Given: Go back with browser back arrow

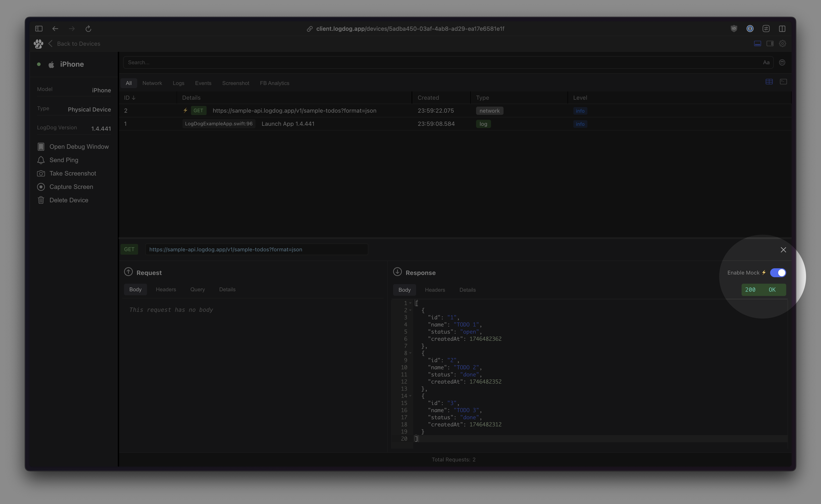Looking at the screenshot, I should click(x=55, y=29).
